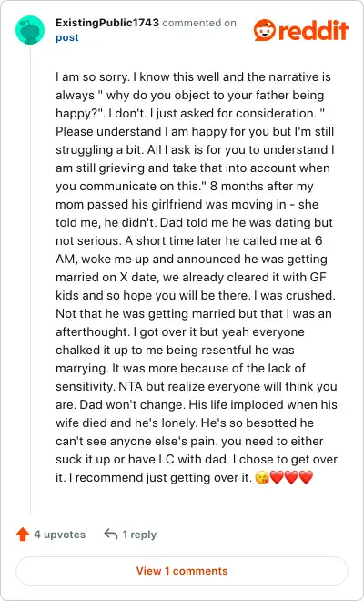Click the "View 1 comments" button
Image resolution: width=364 pixels, height=601 pixels.
pos(182,571)
